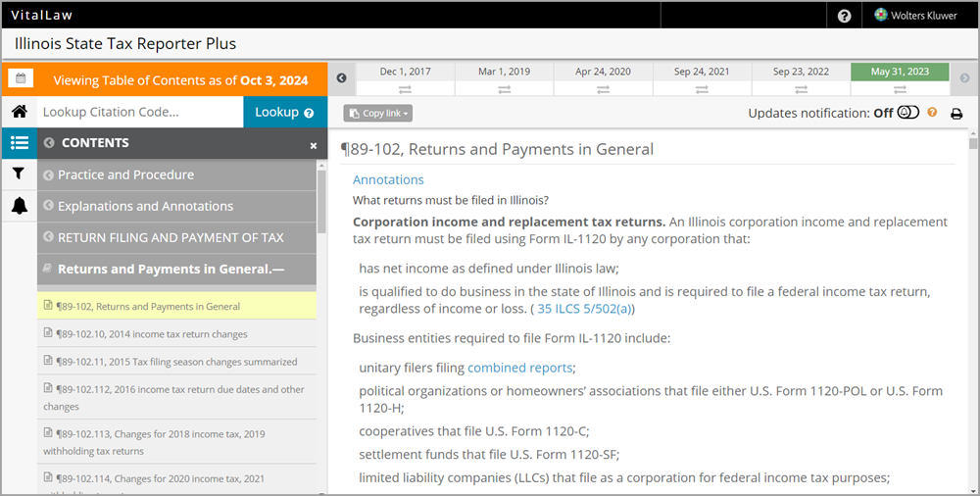Image resolution: width=980 pixels, height=496 pixels.
Task: Open the 35 ILCS 5/502(a) link
Action: [584, 309]
